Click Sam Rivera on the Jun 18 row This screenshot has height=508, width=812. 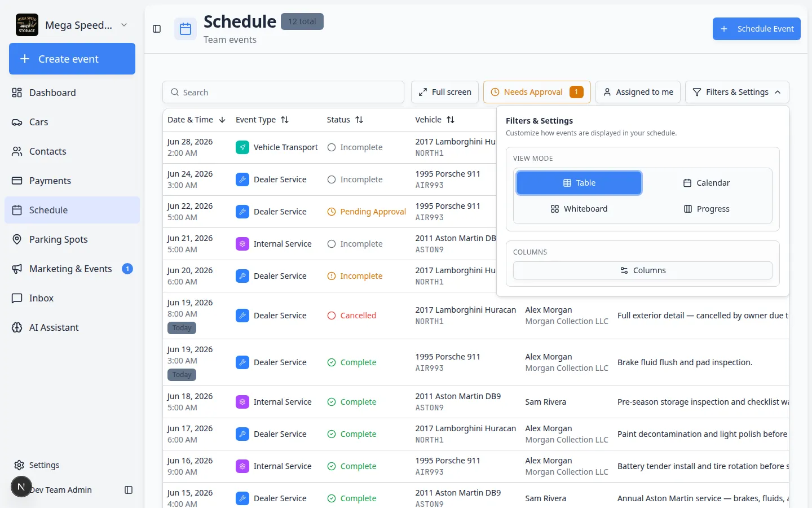click(x=546, y=402)
